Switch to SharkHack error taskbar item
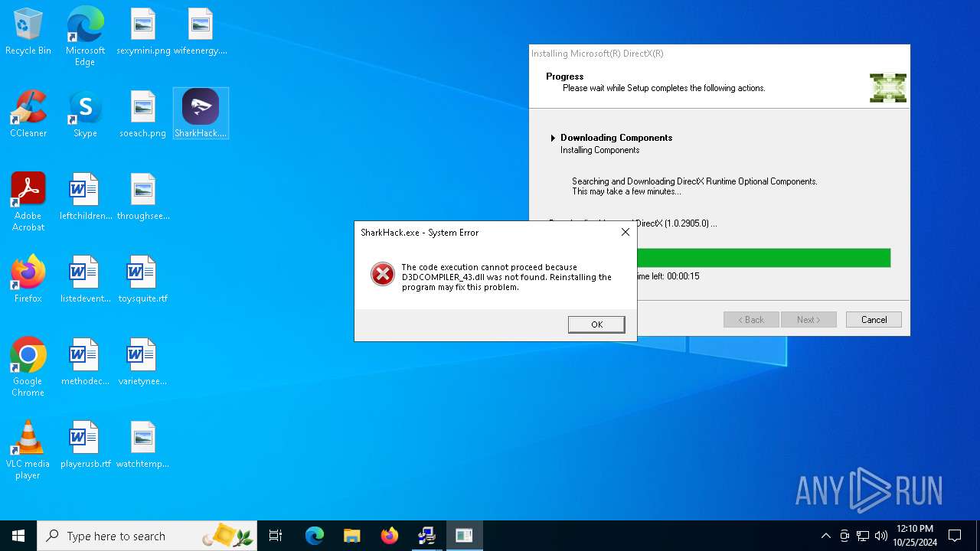 pyautogui.click(x=464, y=536)
